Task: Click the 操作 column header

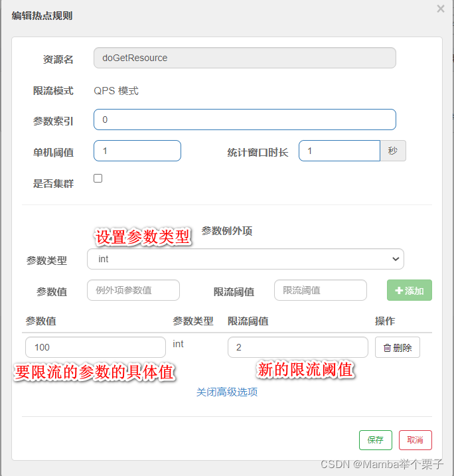Action: [385, 321]
